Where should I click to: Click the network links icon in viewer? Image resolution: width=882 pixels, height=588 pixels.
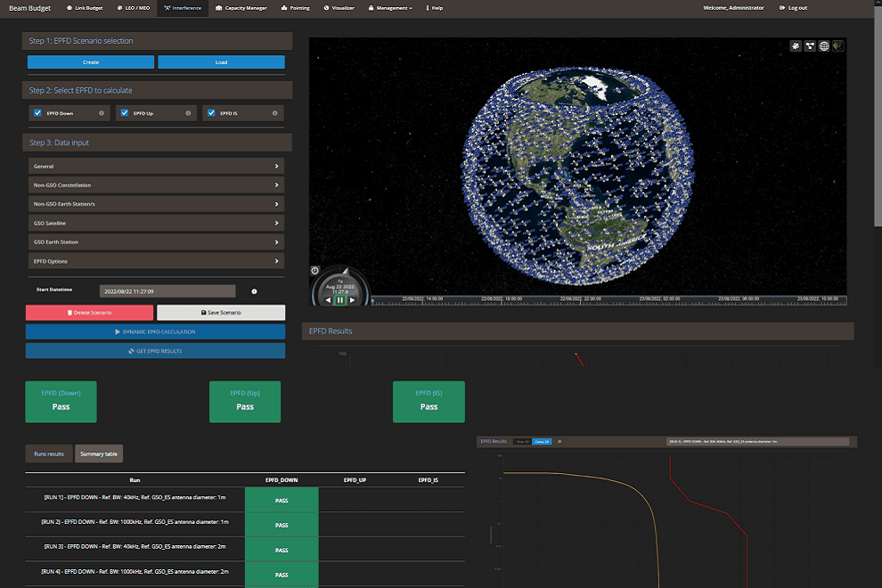point(810,45)
